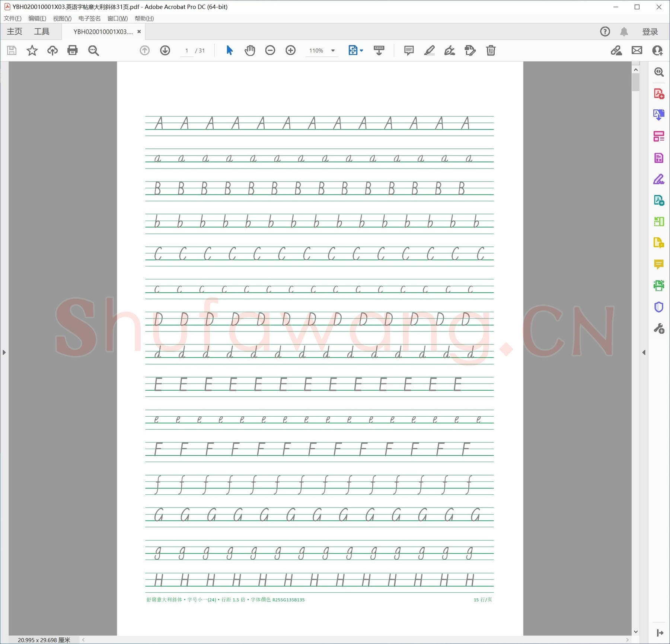Open More Tools wrench in right pane
This screenshot has width=670, height=644.
(x=659, y=329)
